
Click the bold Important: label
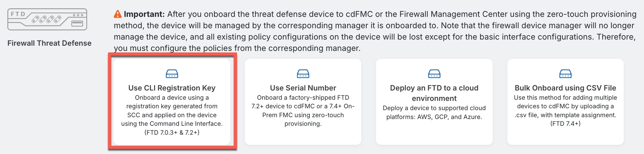pyautogui.click(x=144, y=14)
